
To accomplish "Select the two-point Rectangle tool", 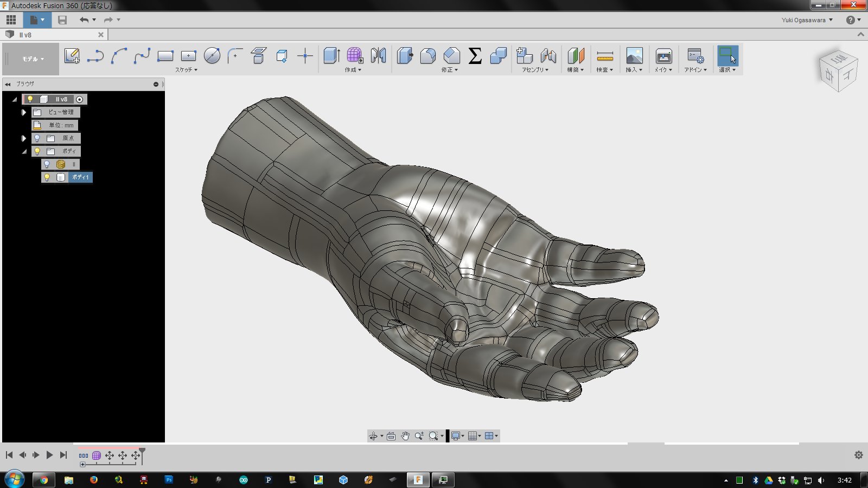I will (165, 55).
